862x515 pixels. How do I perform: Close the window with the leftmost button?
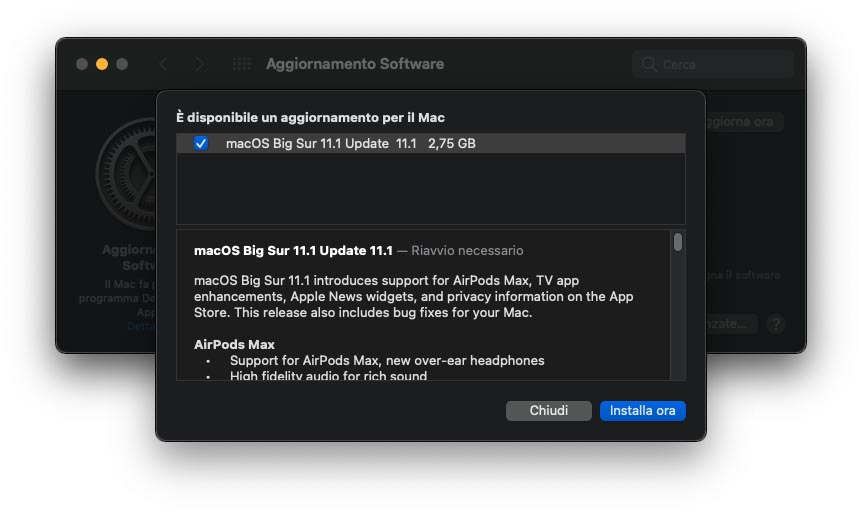click(x=82, y=64)
